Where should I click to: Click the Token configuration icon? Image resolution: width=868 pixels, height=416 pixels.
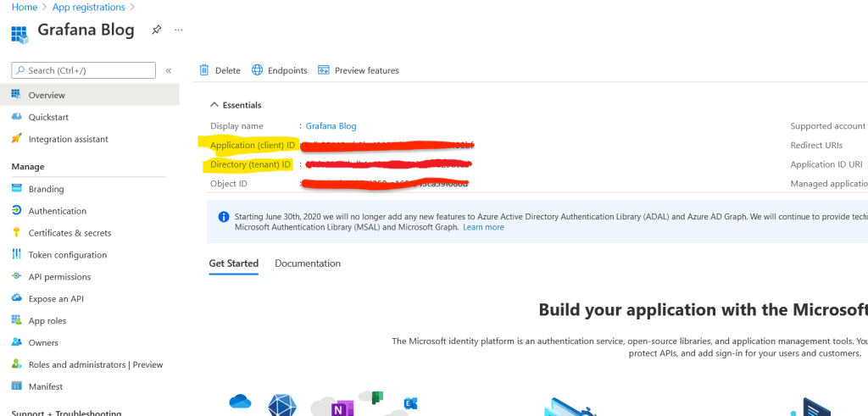tap(17, 255)
